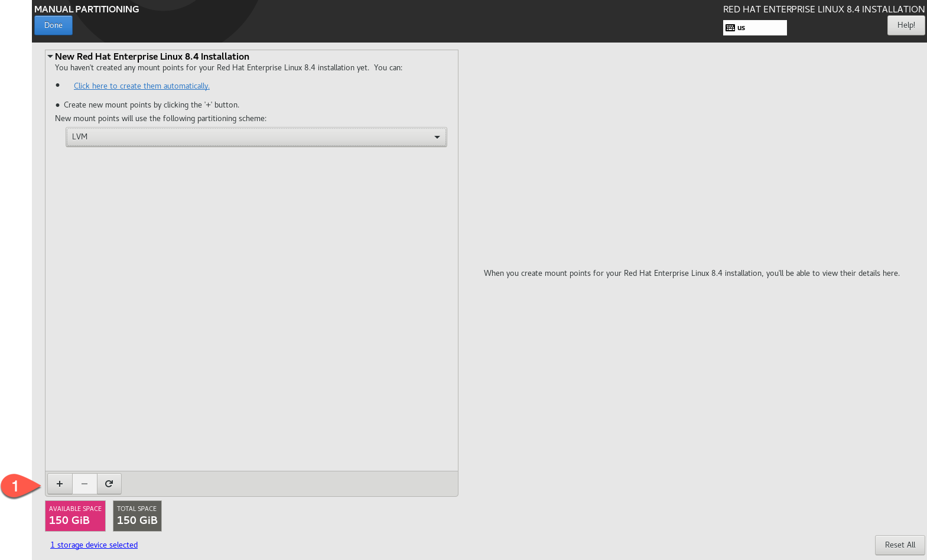
Task: Click the 'When you create mount points' message
Action: [691, 274]
